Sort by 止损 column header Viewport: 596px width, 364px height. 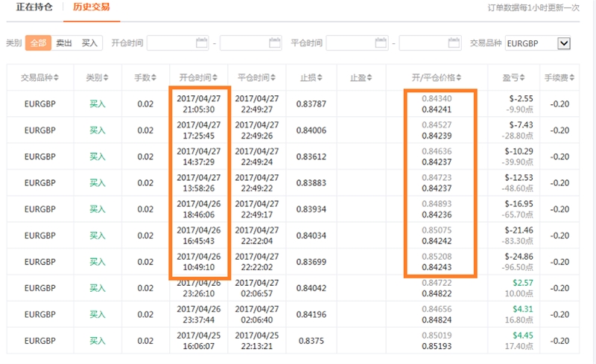tap(311, 77)
